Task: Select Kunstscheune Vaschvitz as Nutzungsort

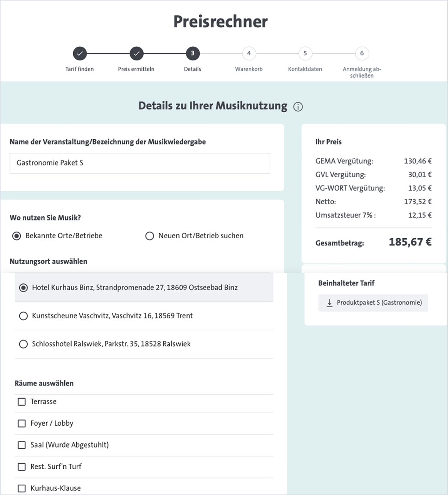Action: [23, 316]
